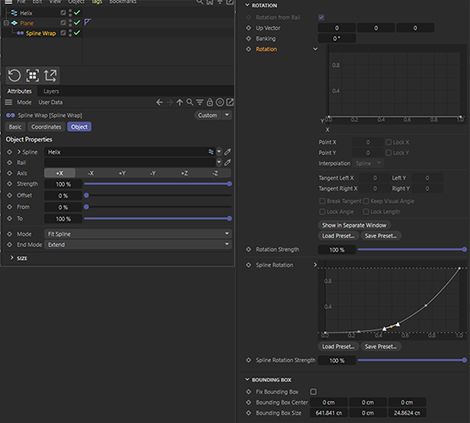Viewport: 470px width, 423px height.
Task: Collapse the BOUNDING BOX section
Action: point(247,380)
